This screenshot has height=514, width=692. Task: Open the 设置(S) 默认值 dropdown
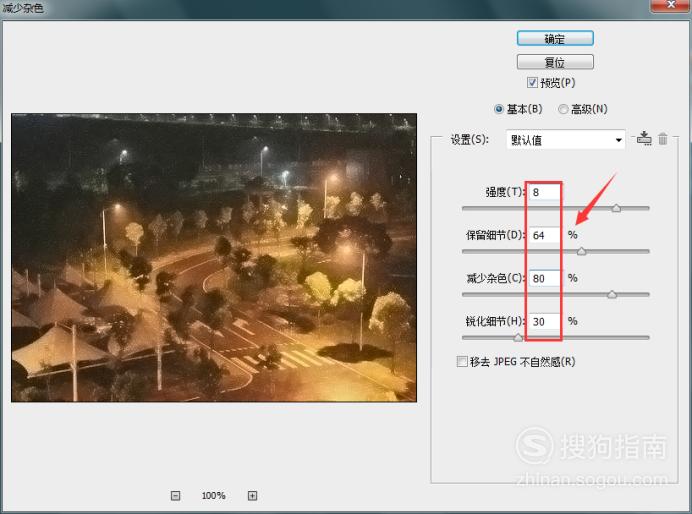pyautogui.click(x=565, y=140)
